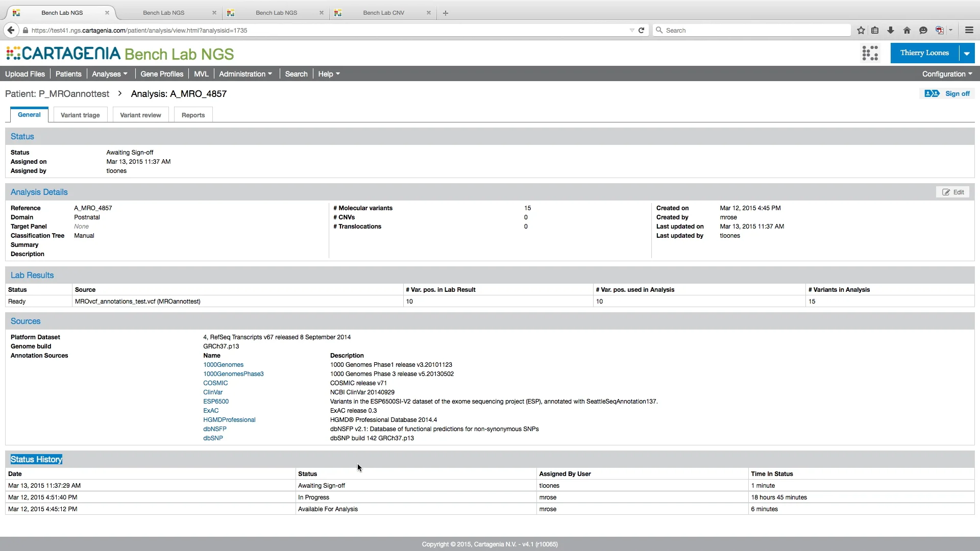This screenshot has height=551, width=980.
Task: Open the HGMDProfessional source link
Action: (x=229, y=420)
